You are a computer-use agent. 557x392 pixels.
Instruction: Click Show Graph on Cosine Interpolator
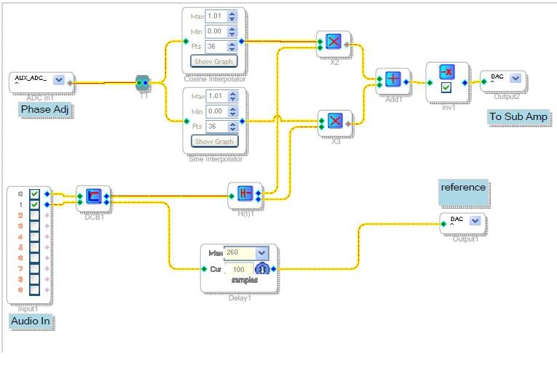(213, 61)
